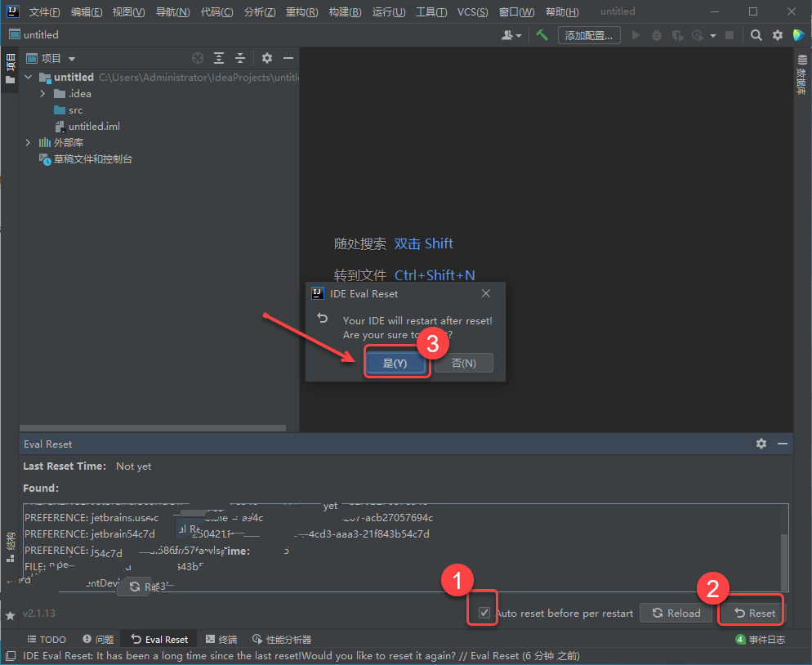Viewport: 812px width, 665px height.
Task: Click the 双击 Shift search hint
Action: click(423, 243)
